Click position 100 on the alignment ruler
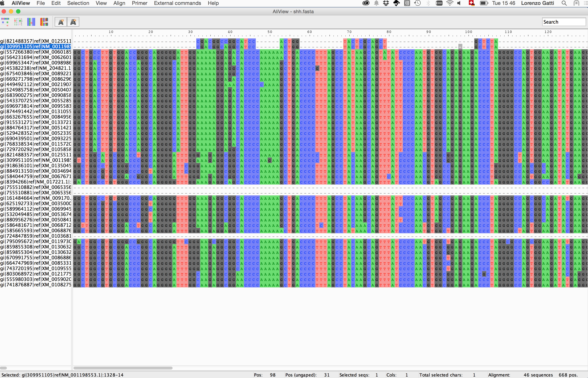 click(x=468, y=32)
